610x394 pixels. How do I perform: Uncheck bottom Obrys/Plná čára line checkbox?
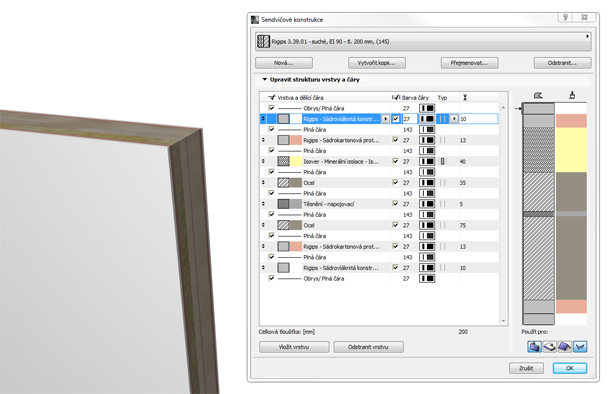coord(271,278)
